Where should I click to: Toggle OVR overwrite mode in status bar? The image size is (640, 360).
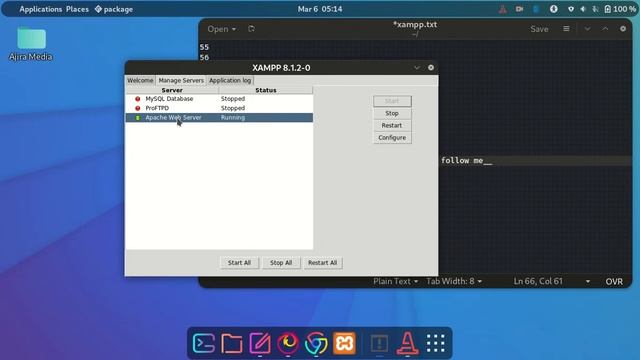coord(614,281)
